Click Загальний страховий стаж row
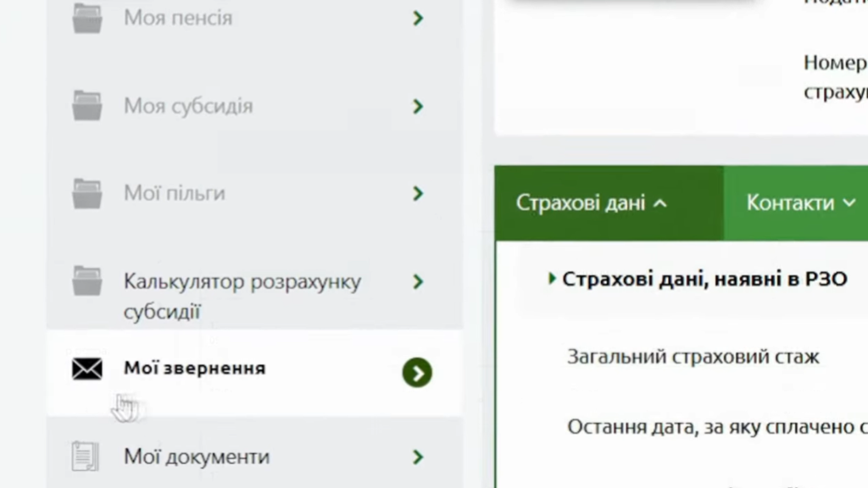The width and height of the screenshot is (868, 488). (693, 357)
